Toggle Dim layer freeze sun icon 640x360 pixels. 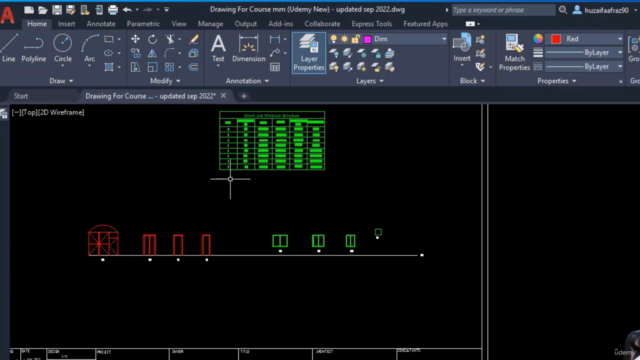(344, 39)
